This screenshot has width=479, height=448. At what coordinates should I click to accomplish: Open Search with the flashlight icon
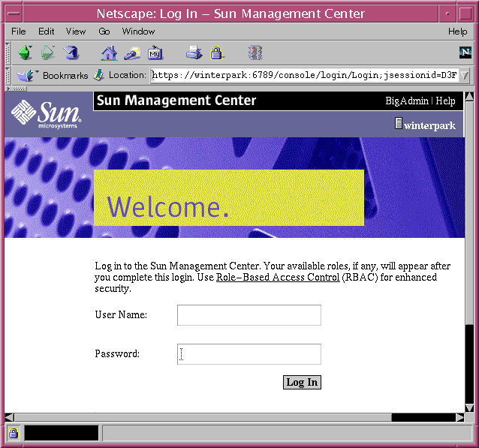132,53
